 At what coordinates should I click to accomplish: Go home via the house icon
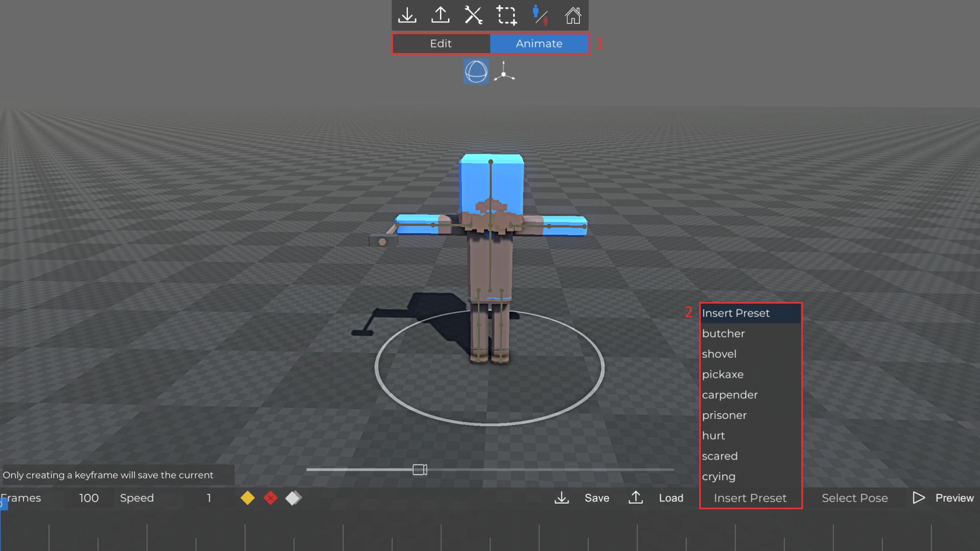tap(573, 15)
